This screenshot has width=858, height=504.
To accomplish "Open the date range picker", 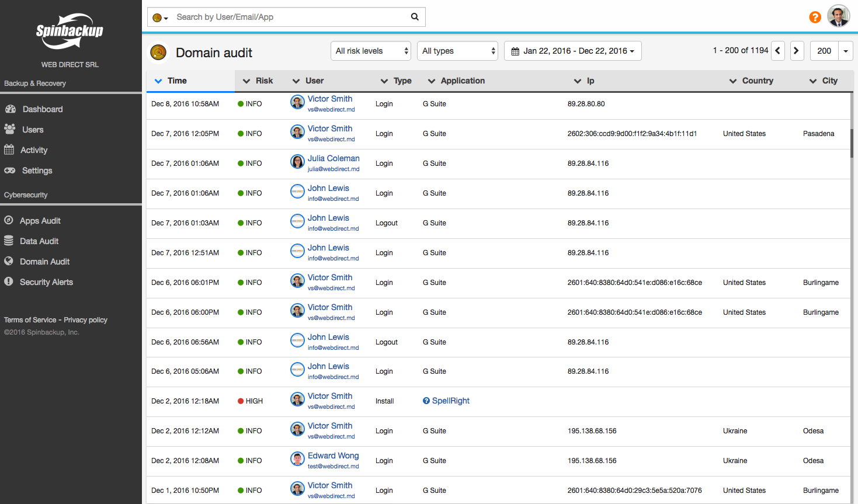I will (573, 51).
